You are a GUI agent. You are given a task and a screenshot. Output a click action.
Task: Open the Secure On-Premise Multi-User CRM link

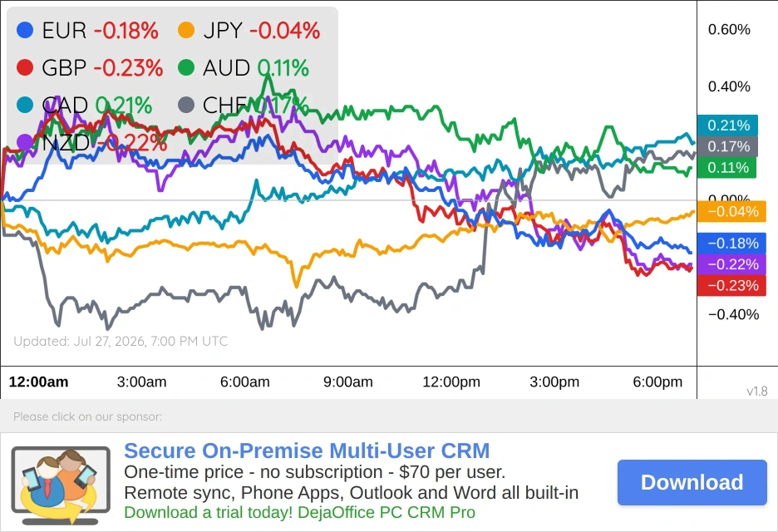307,451
